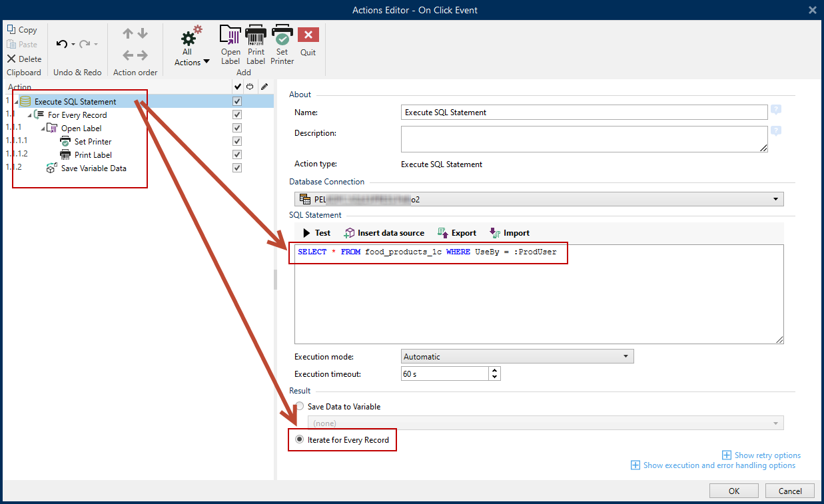Select the Save Data to Variable radio button
The height and width of the screenshot is (504, 824).
coord(300,407)
